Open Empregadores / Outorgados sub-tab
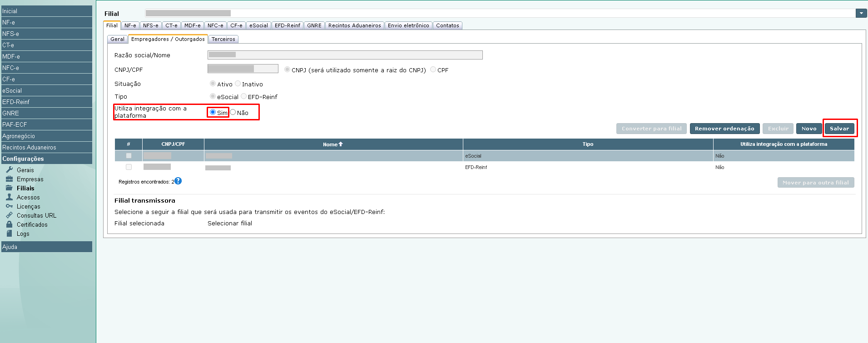Image resolution: width=868 pixels, height=343 pixels. [x=168, y=39]
